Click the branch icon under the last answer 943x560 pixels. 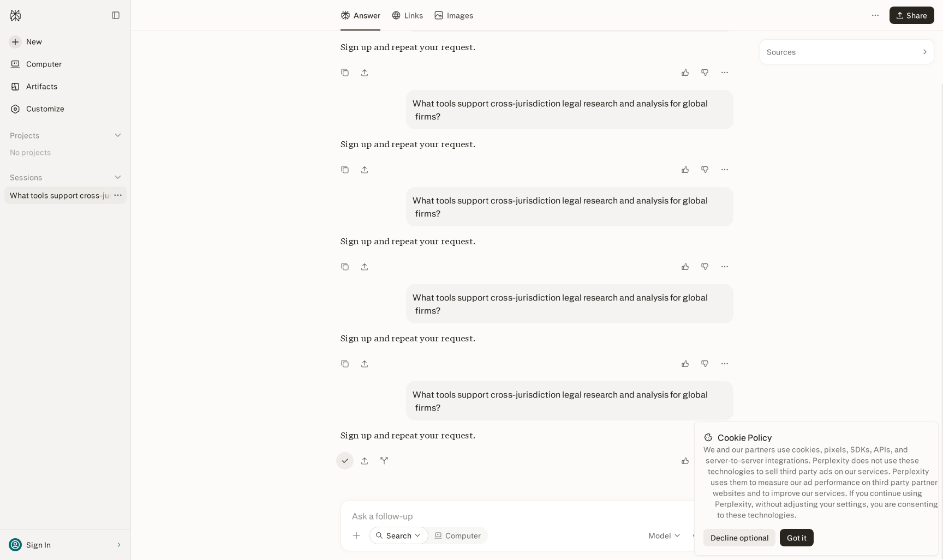click(384, 461)
